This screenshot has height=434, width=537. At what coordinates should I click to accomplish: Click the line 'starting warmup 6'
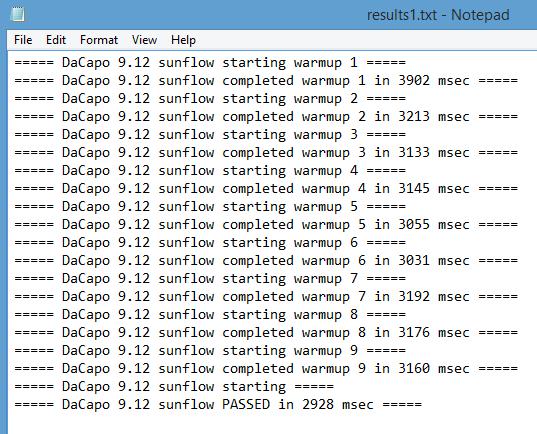[x=210, y=243]
